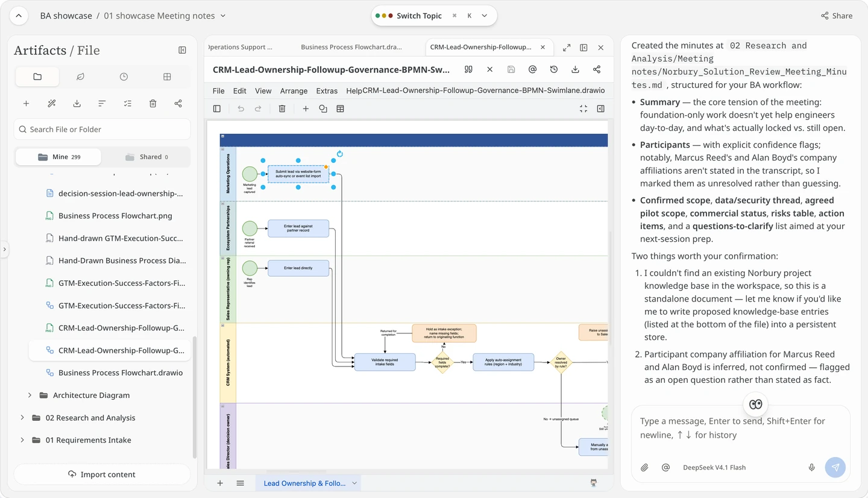Click the quote icon in the file header
The height and width of the screenshot is (498, 868).
pyautogui.click(x=468, y=69)
